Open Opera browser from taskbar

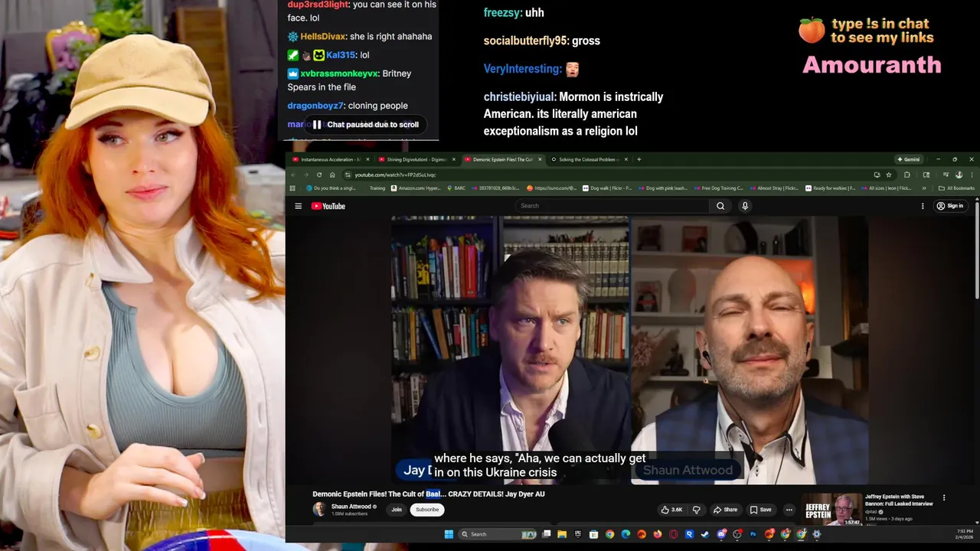(x=673, y=534)
